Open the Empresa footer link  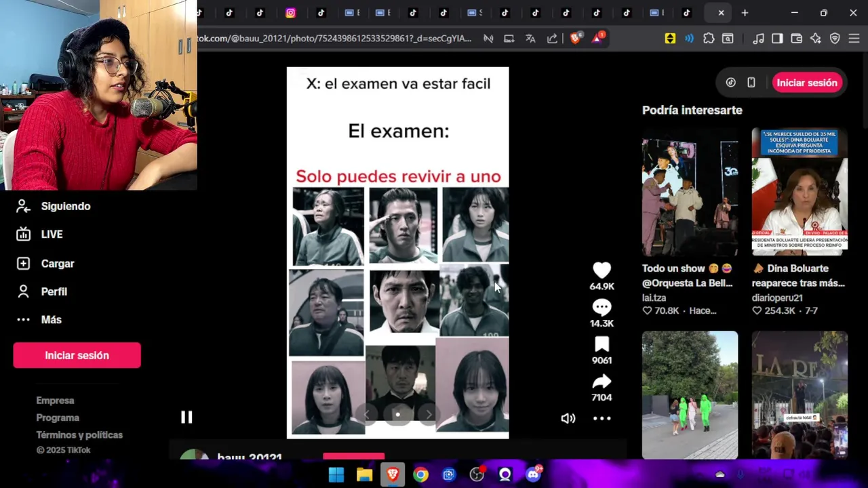pos(55,401)
